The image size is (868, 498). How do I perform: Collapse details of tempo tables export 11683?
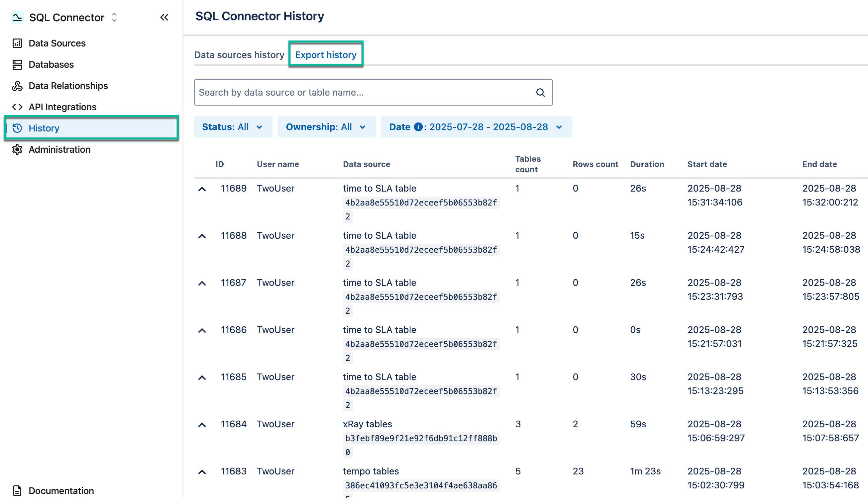[202, 471]
